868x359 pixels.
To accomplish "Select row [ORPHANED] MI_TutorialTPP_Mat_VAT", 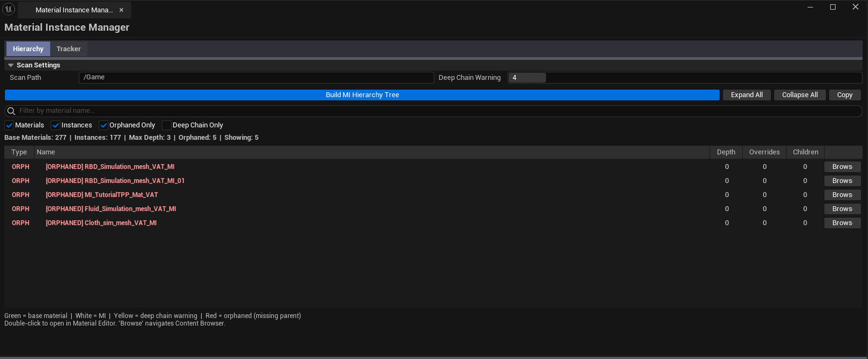I will [x=433, y=195].
